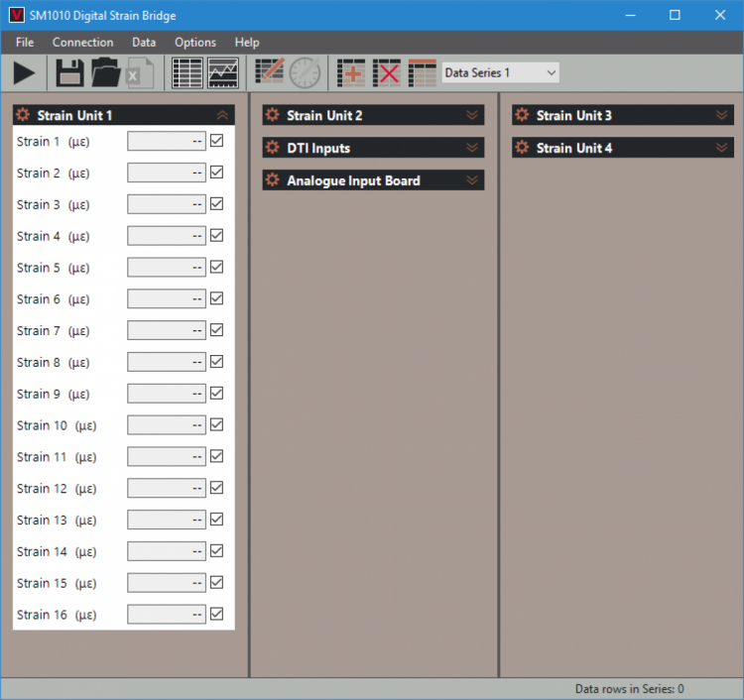
Task: Open the Data Series 1 dropdown
Action: (x=501, y=72)
